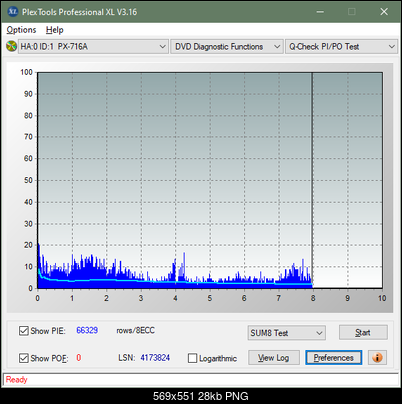Open the Preferences button
Image resolution: width=402 pixels, height=404 pixels.
pyautogui.click(x=334, y=358)
